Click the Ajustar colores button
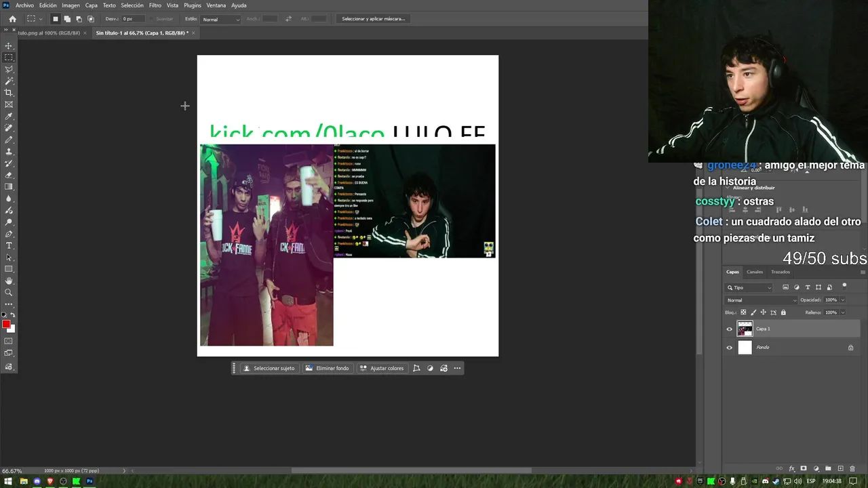 pyautogui.click(x=382, y=368)
